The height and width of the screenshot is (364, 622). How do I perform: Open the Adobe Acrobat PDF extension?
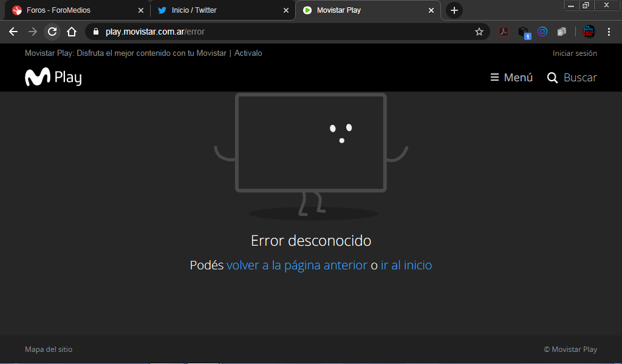pyautogui.click(x=504, y=32)
